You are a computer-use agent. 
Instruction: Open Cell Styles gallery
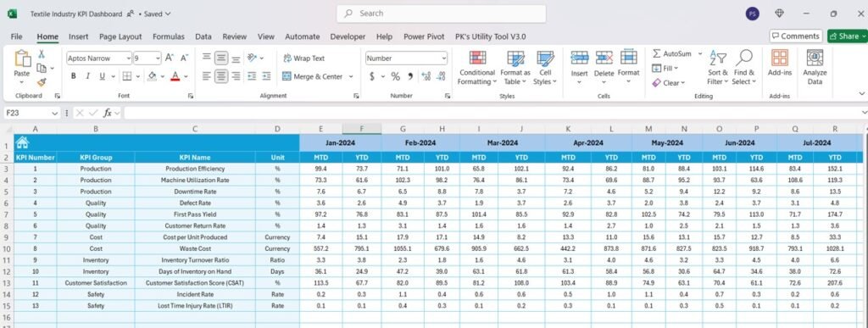545,68
